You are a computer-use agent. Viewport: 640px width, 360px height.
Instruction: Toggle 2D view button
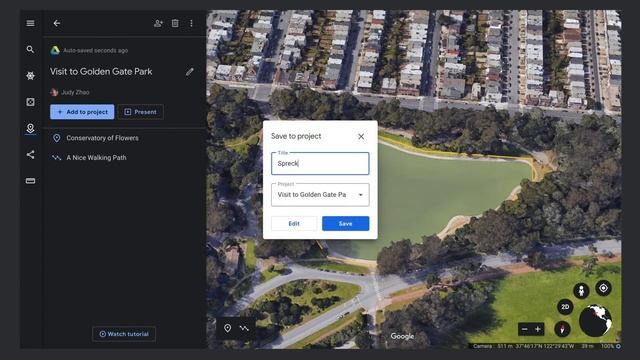coord(565,307)
